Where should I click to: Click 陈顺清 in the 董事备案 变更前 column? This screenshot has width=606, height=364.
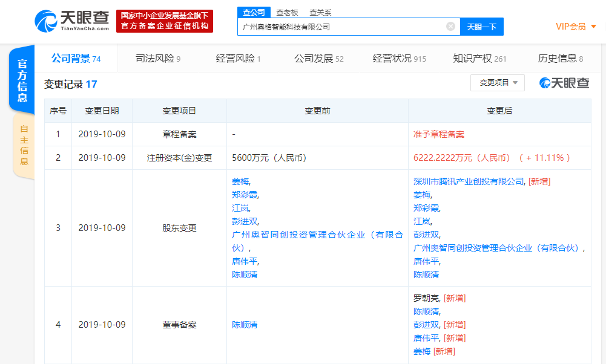[245, 325]
